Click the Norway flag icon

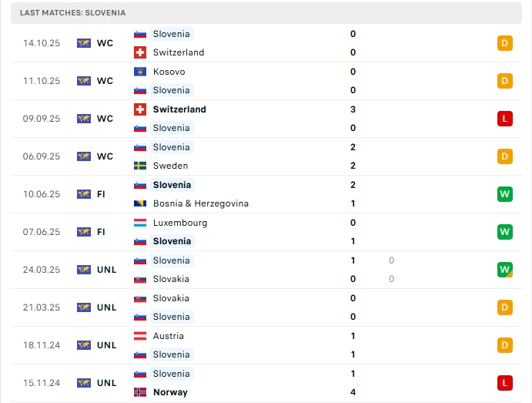(140, 392)
